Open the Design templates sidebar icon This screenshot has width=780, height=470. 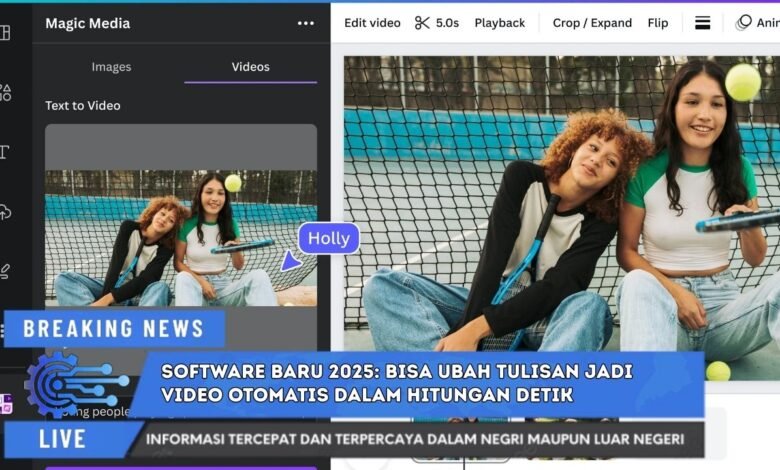5,32
